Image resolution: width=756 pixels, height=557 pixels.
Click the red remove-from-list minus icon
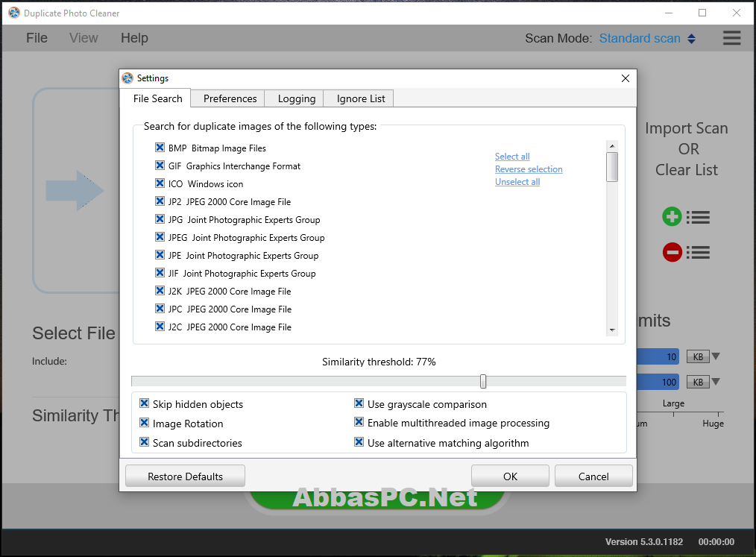click(x=672, y=252)
